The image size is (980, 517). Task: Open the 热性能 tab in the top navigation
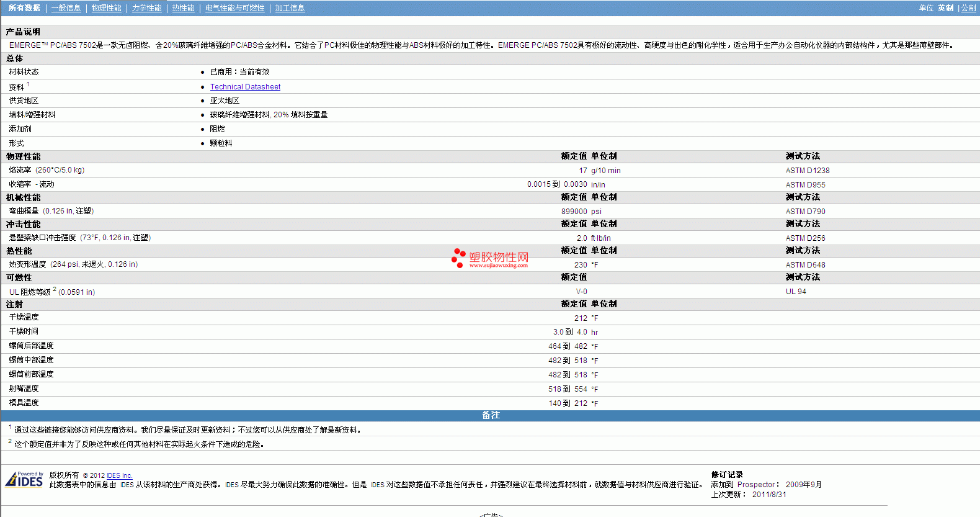[x=183, y=8]
